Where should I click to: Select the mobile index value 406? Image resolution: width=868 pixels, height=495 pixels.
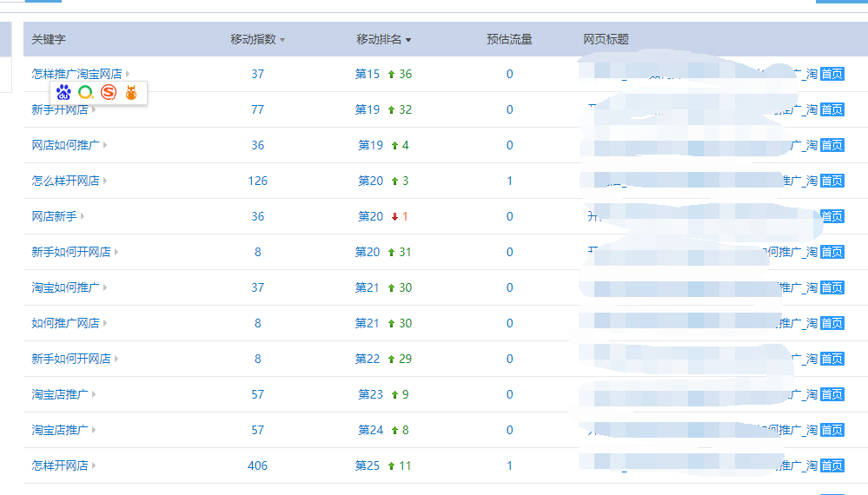(257, 465)
